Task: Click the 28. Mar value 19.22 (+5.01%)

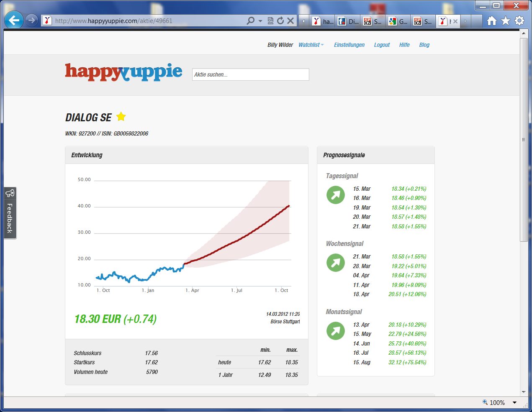Action: click(x=409, y=266)
